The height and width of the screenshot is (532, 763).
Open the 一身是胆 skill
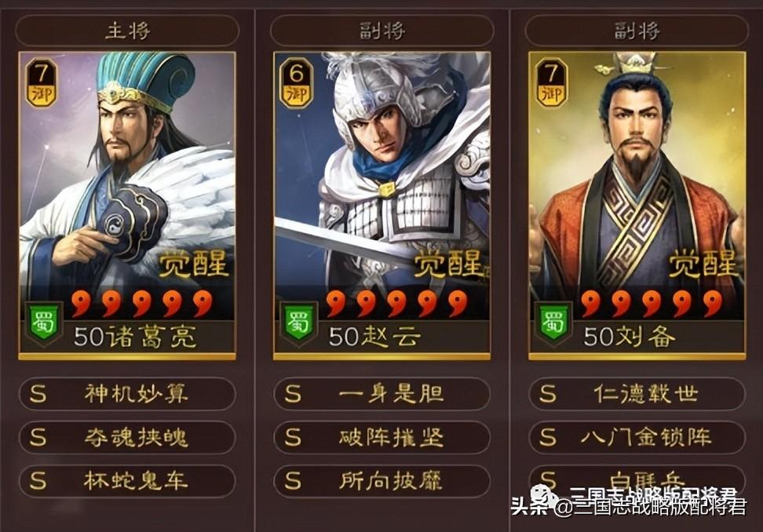click(x=382, y=394)
